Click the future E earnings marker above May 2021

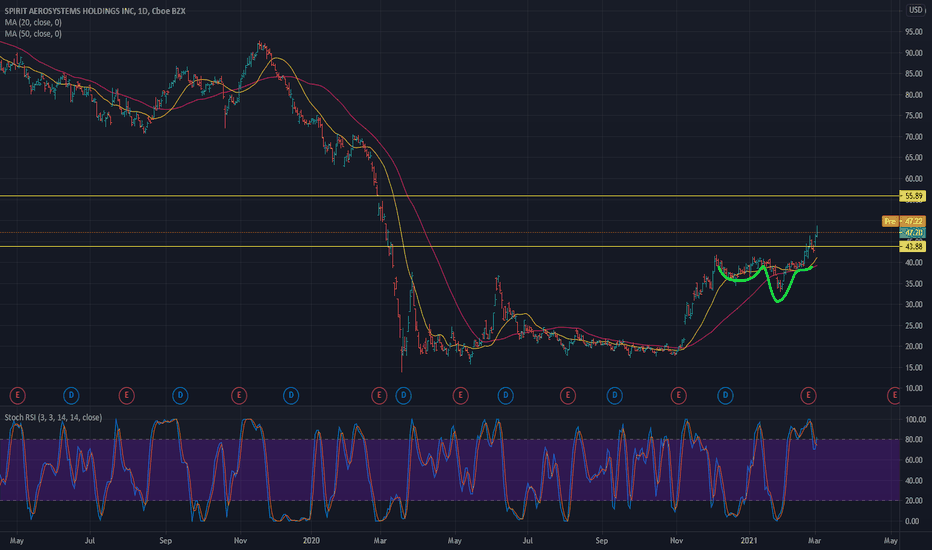[x=893, y=395]
